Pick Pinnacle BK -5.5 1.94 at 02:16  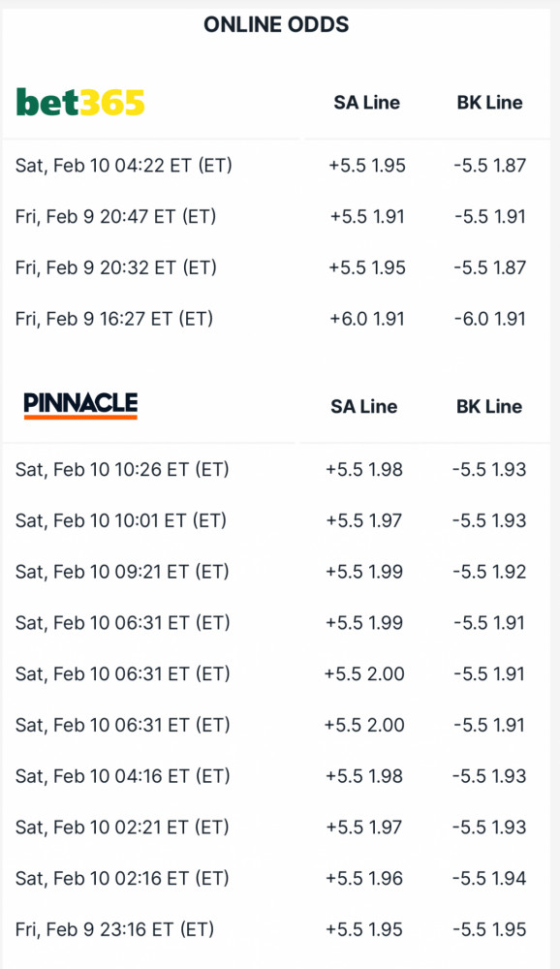489,878
